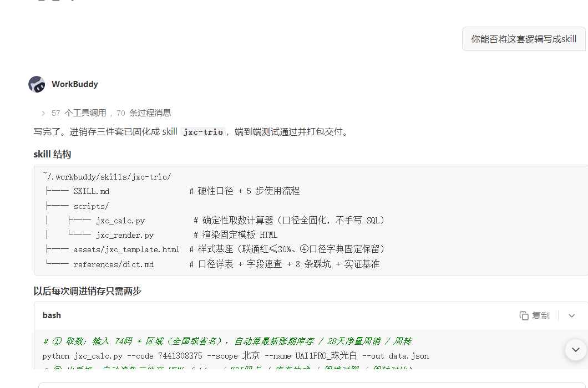Jump to bottom with round arrow button
Viewport: 588px width, 388px height.
click(576, 349)
